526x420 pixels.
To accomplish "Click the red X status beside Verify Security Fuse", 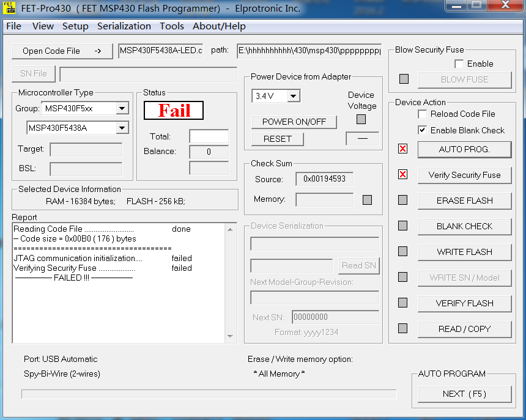I will click(402, 174).
